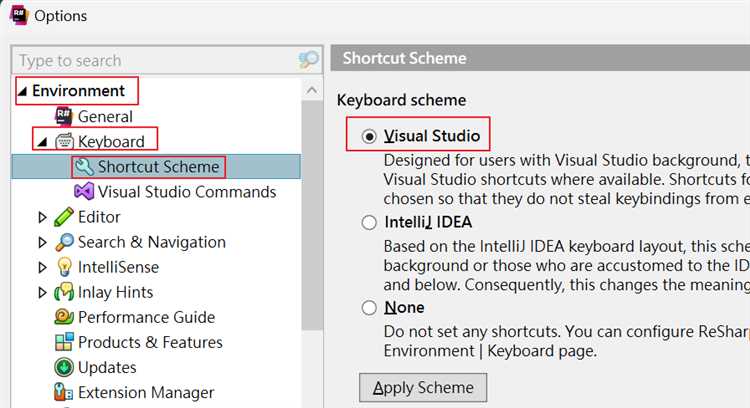Expand the Inlay Hints node arrow
This screenshot has height=408, width=750.
coord(42,292)
